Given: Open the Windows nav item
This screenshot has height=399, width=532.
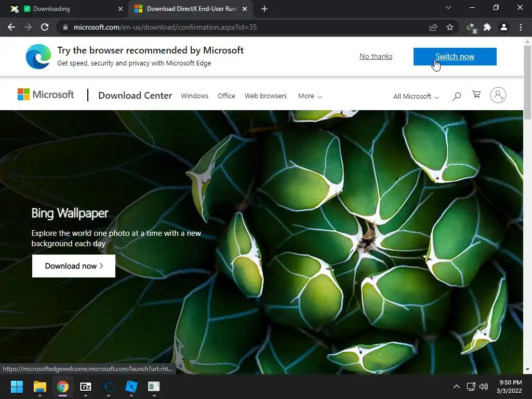Looking at the screenshot, I should 194,96.
